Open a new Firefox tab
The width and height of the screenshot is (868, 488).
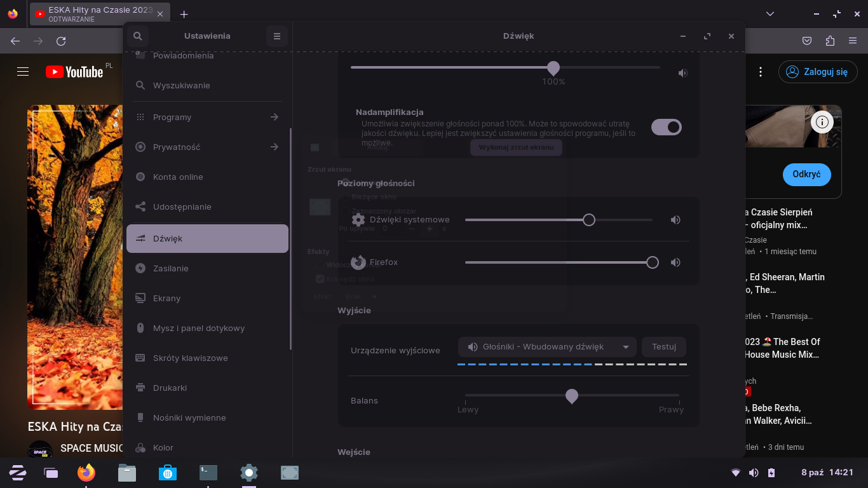tap(184, 14)
